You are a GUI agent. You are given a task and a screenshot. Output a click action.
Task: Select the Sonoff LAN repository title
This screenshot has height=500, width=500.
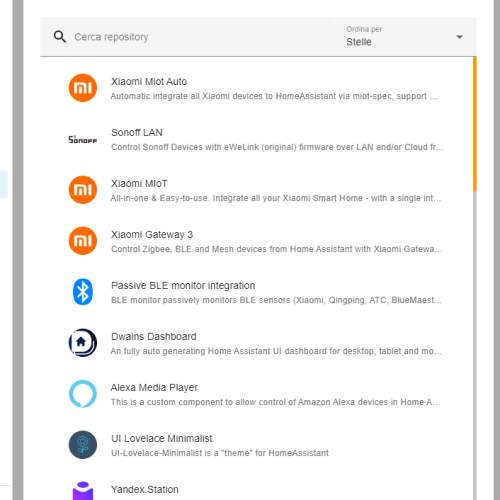[x=137, y=133]
